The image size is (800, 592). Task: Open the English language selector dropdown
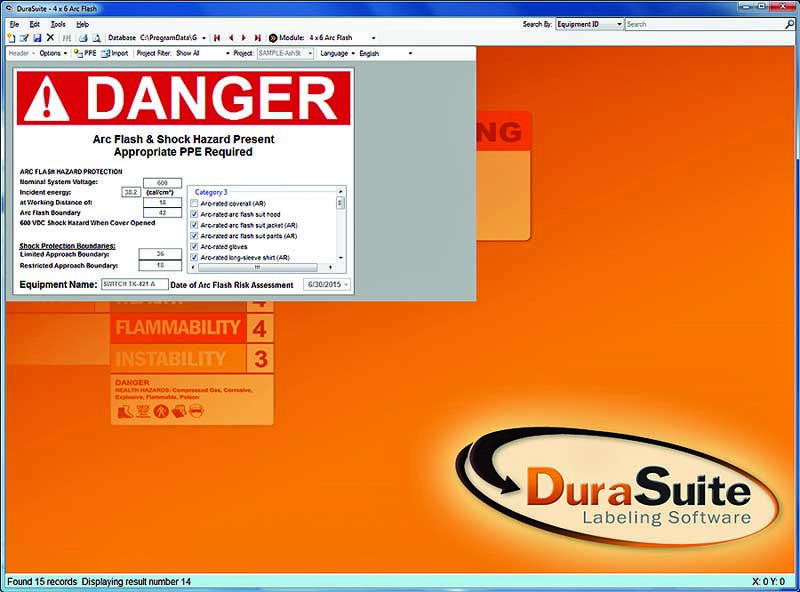(410, 53)
